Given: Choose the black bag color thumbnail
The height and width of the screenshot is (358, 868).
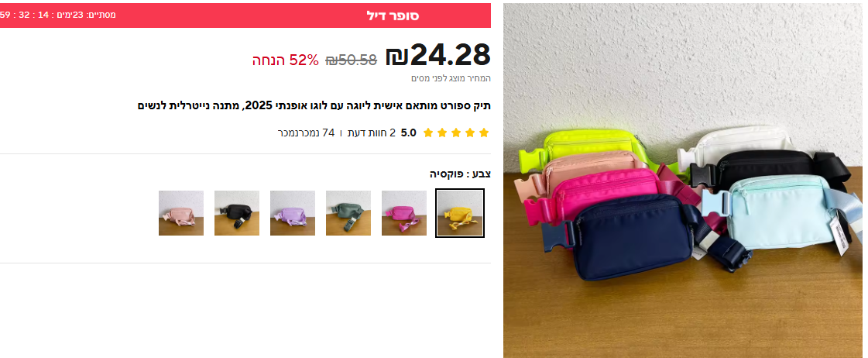Looking at the screenshot, I should [237, 213].
